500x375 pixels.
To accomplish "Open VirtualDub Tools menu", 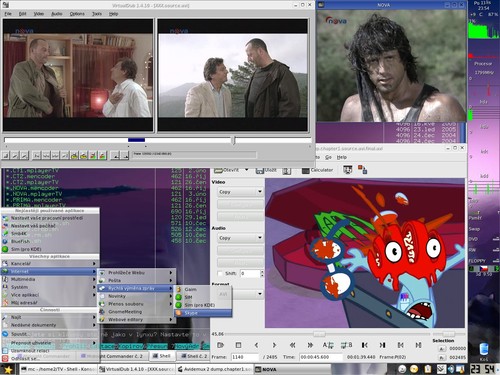I will coord(97,14).
